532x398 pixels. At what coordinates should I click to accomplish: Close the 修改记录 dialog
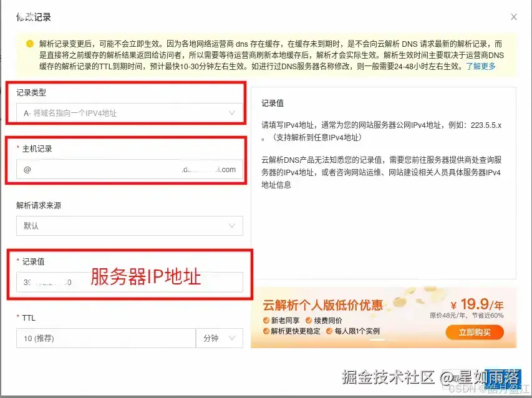(x=513, y=17)
